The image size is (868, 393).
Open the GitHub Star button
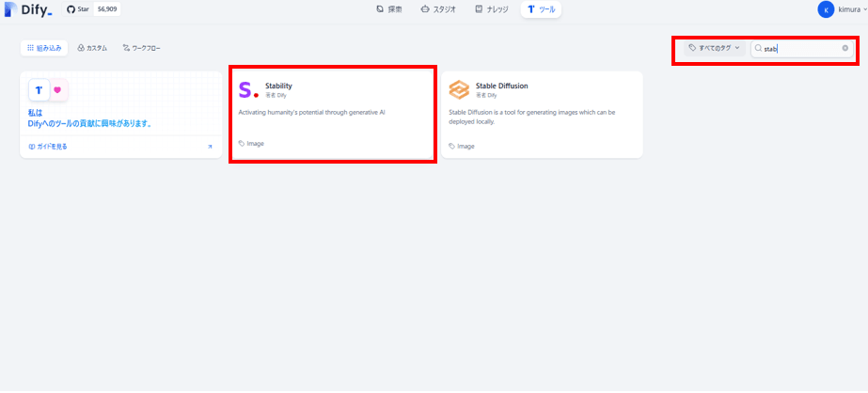click(78, 9)
